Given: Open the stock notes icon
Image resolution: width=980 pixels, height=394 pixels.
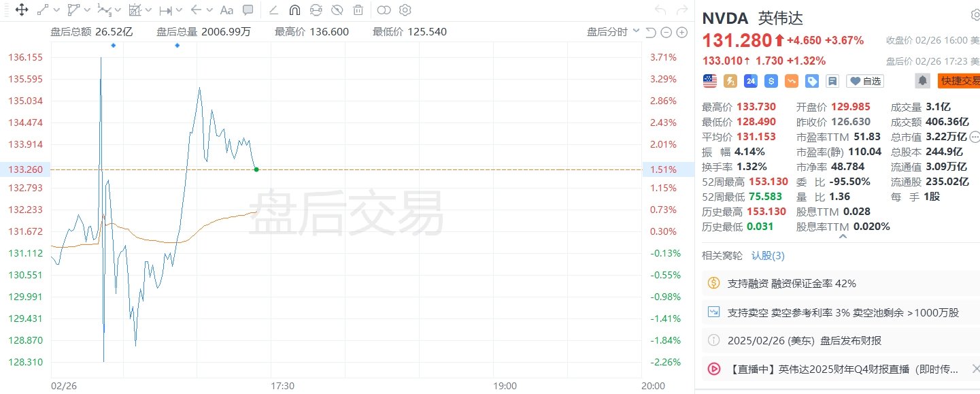Looking at the screenshot, I should pos(832,81).
